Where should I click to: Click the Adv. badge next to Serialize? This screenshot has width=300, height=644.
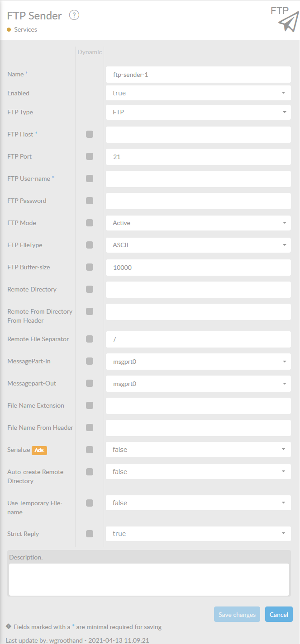(39, 450)
